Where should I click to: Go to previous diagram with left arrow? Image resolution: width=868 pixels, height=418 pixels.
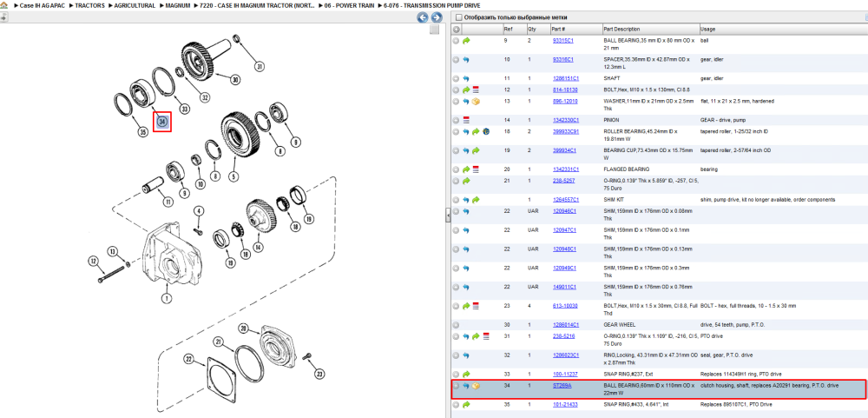(x=423, y=17)
